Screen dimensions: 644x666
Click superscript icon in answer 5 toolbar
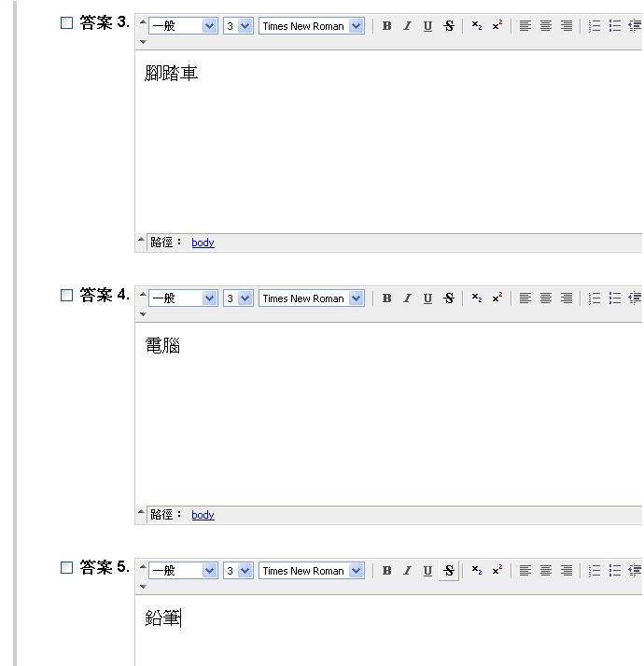pos(497,571)
